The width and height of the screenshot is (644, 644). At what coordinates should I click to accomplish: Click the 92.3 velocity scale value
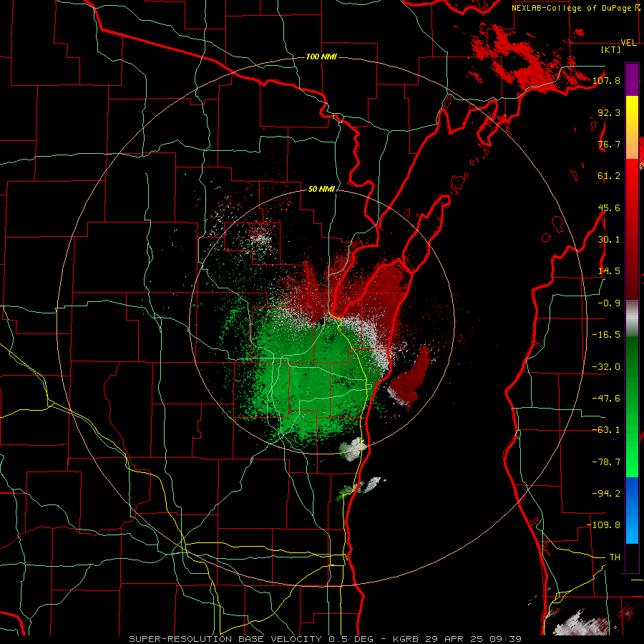pyautogui.click(x=609, y=112)
